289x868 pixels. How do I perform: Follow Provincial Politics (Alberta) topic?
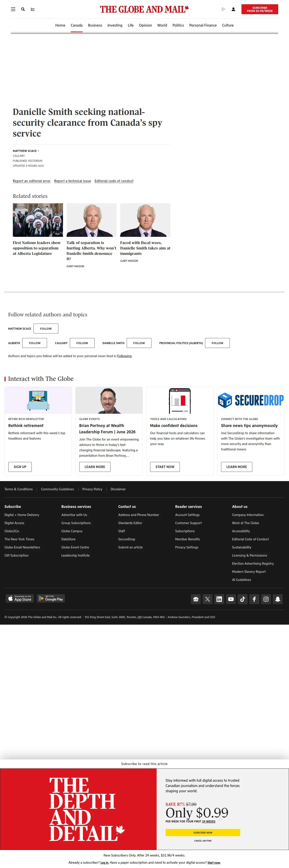click(217, 343)
